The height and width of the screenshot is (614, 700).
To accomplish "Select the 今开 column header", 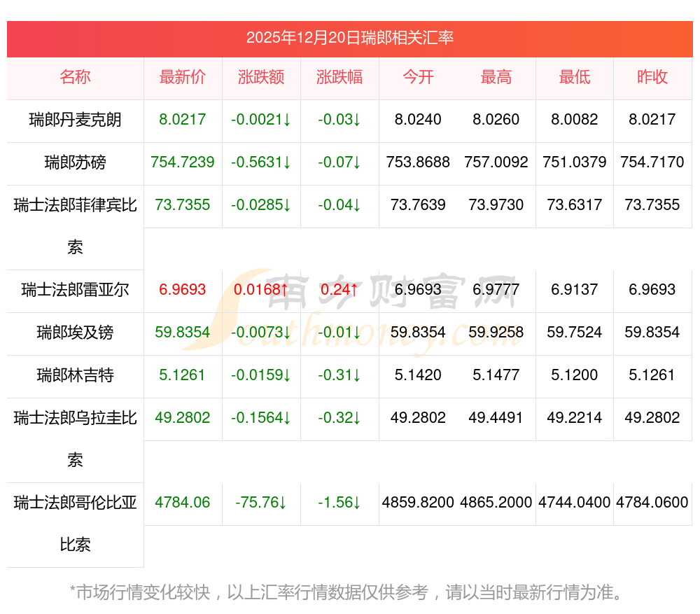I will tap(418, 77).
